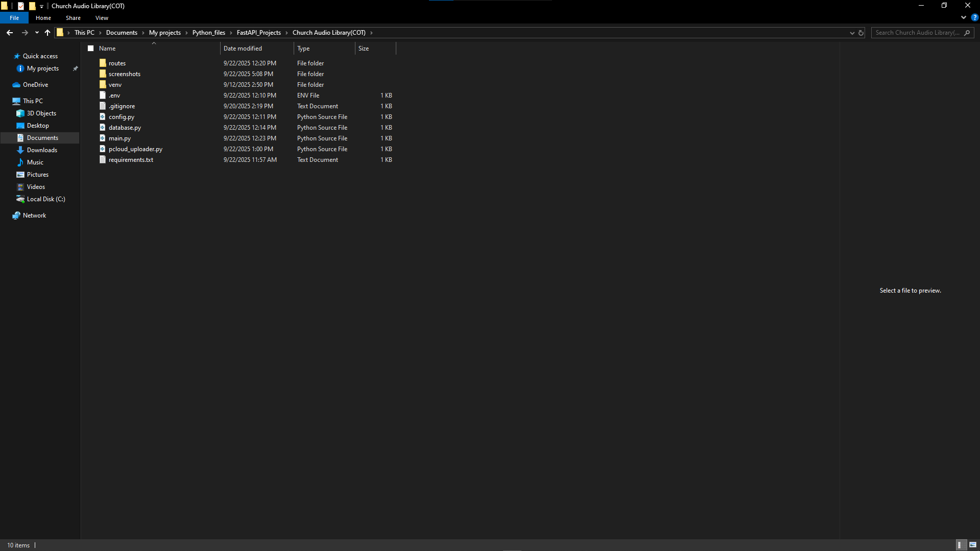The image size is (980, 551).
Task: Select This PC in navigation pane
Action: (x=33, y=101)
